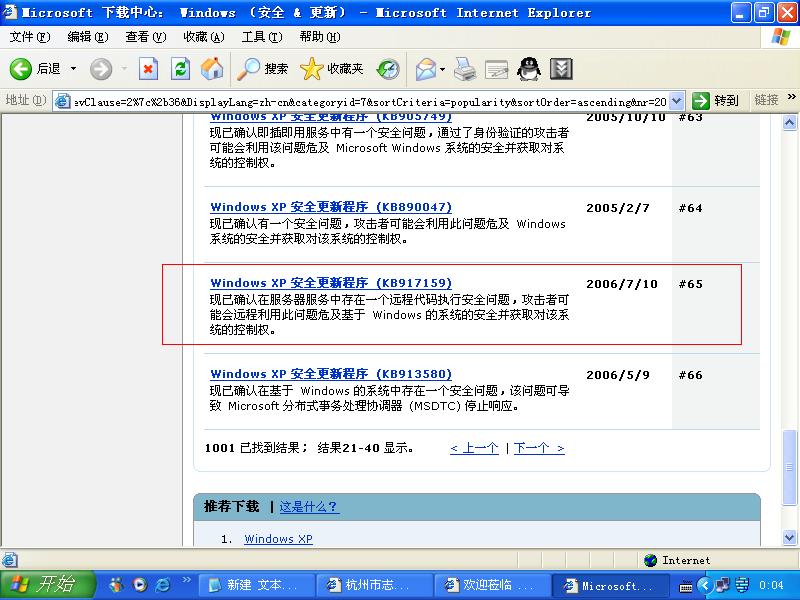Click the scrollbar down arrow
Screen dimensions: 800x600
tap(789, 537)
